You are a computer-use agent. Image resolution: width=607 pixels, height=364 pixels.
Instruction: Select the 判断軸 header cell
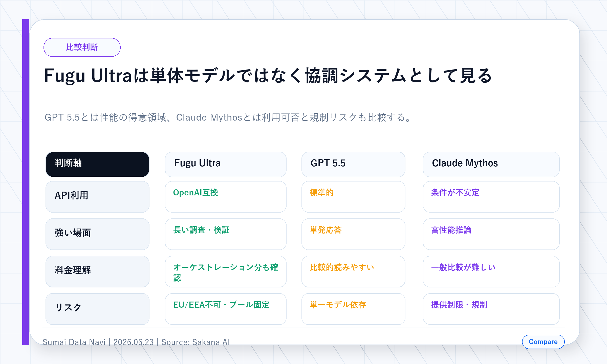97,164
